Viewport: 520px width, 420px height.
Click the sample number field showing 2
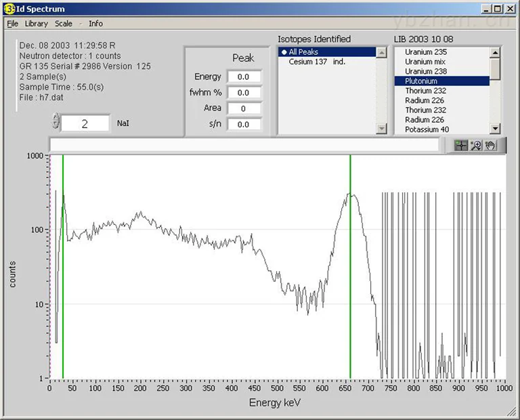pos(85,123)
